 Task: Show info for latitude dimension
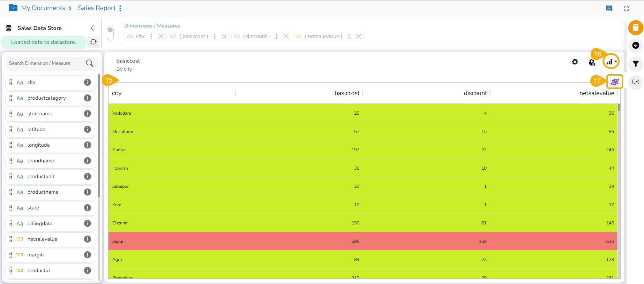pos(88,129)
